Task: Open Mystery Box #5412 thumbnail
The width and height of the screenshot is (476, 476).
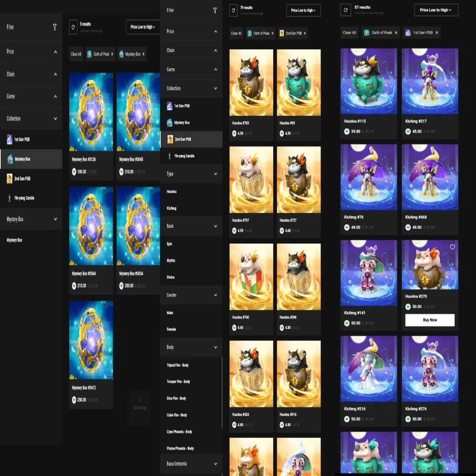Action: [91, 340]
